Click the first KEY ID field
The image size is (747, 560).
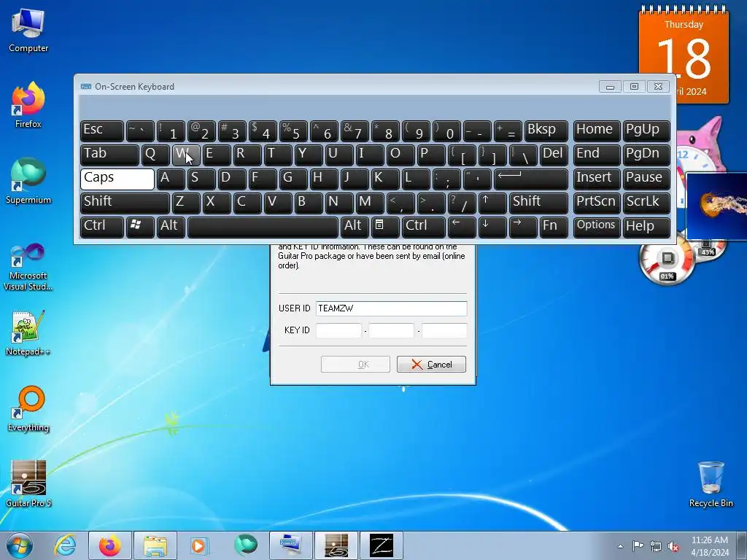point(338,330)
